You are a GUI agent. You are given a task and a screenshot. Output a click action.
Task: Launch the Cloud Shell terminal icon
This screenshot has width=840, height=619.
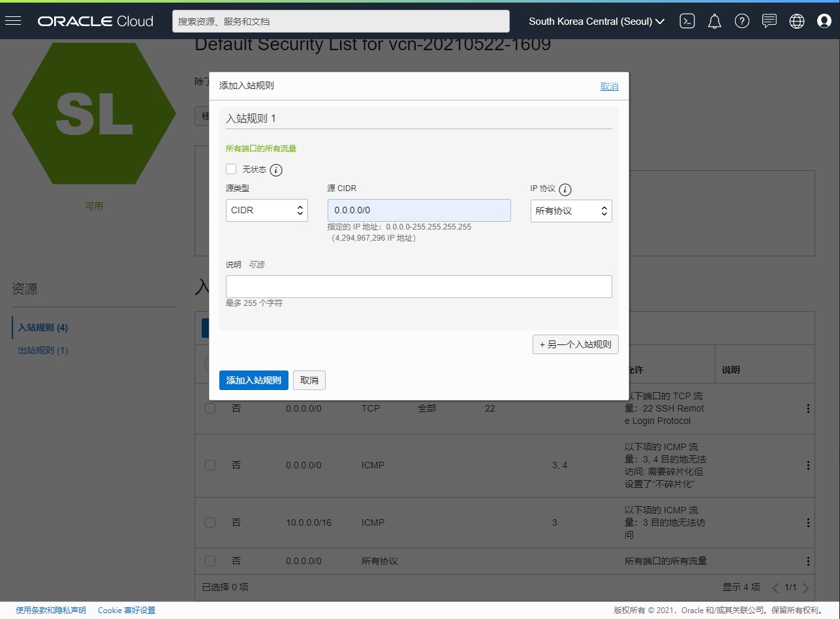tap(687, 21)
